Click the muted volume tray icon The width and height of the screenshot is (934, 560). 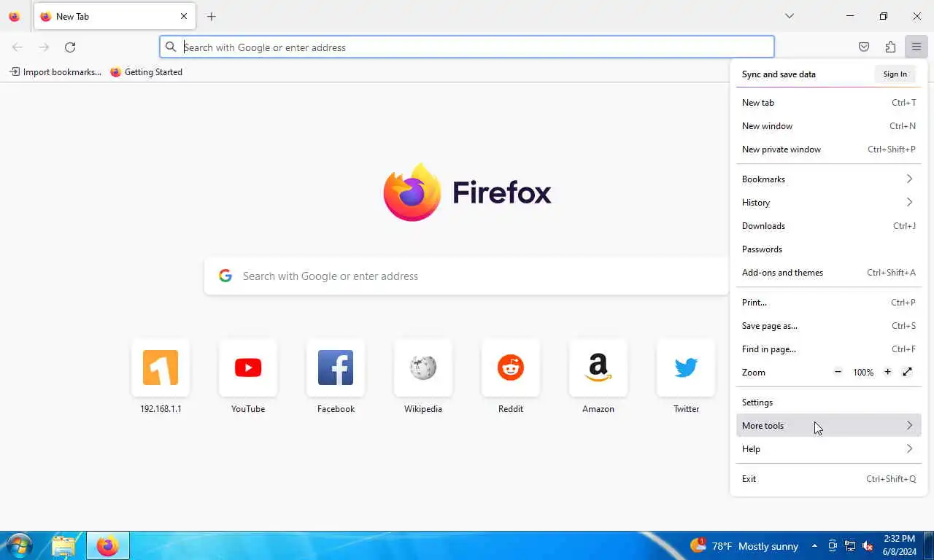point(868,546)
